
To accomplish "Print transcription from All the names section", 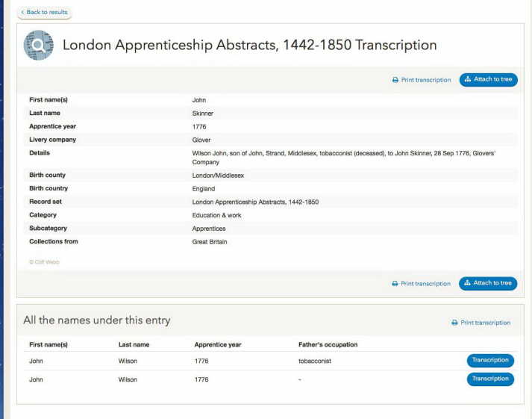I will pyautogui.click(x=481, y=323).
